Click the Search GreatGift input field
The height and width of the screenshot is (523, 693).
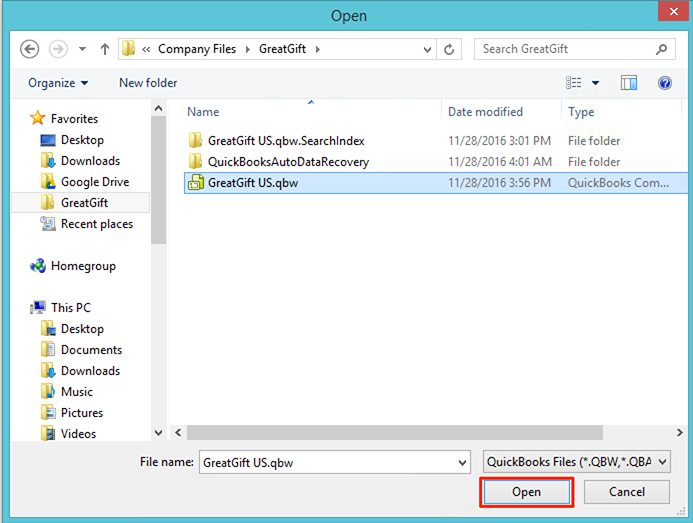pyautogui.click(x=563, y=49)
